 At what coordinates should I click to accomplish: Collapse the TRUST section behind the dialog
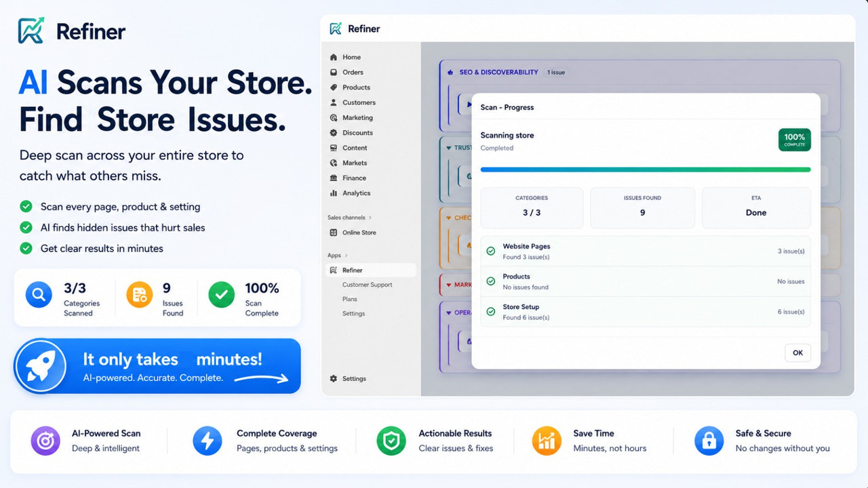[x=448, y=147]
